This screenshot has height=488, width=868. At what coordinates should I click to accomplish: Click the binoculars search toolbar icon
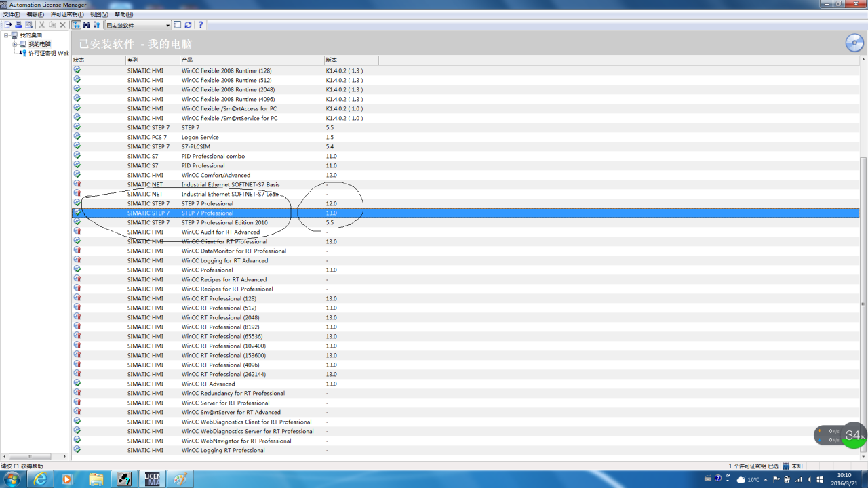(x=87, y=25)
